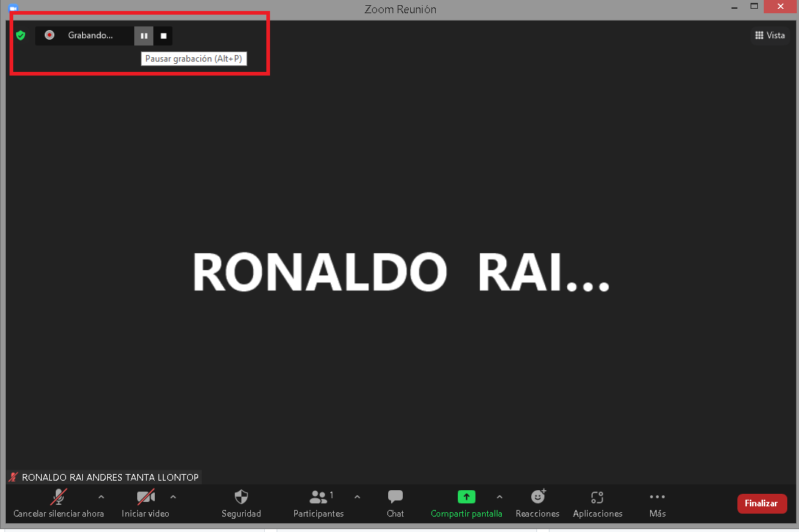The height and width of the screenshot is (532, 799).
Task: Enable video with Iniciar video
Action: click(x=145, y=503)
